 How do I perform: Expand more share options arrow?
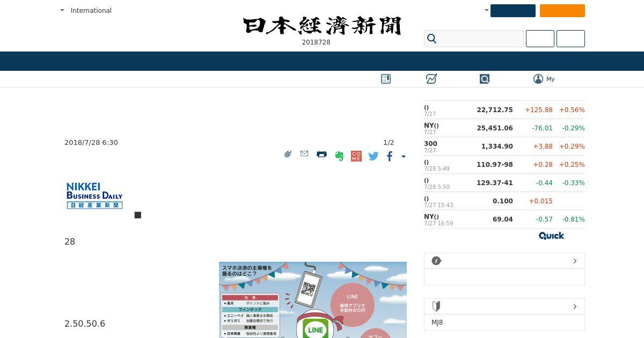(x=404, y=157)
